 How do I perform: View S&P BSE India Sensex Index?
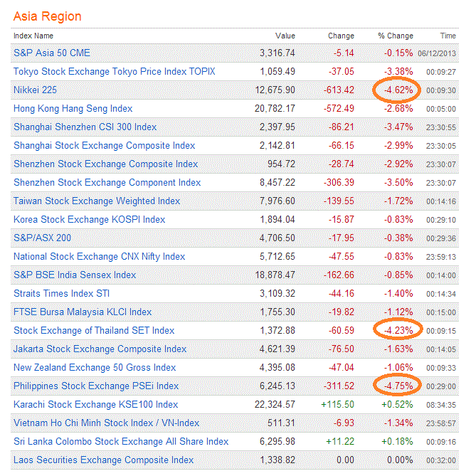75,275
